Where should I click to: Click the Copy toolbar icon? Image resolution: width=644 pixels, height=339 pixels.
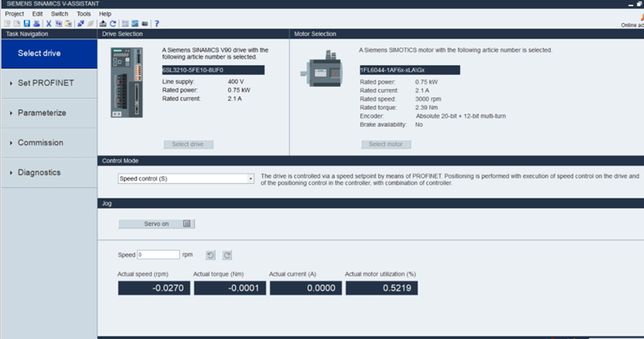(59, 23)
